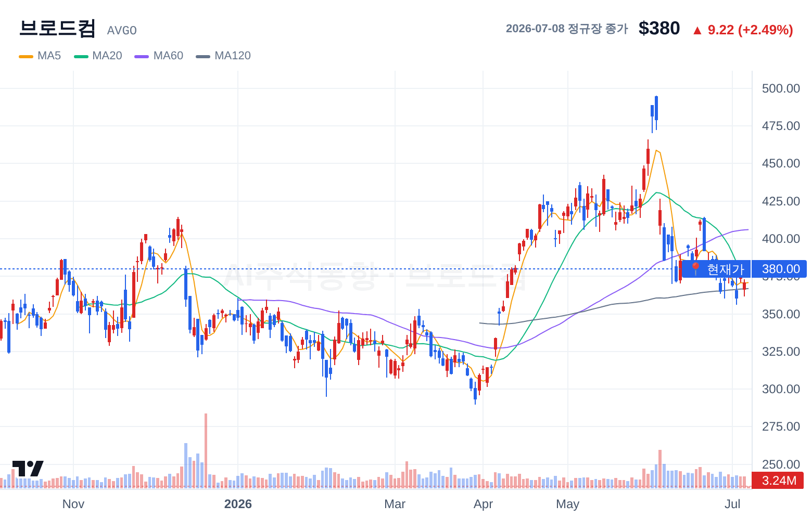Click the pin icon on current price label
812x518 pixels.
click(695, 269)
